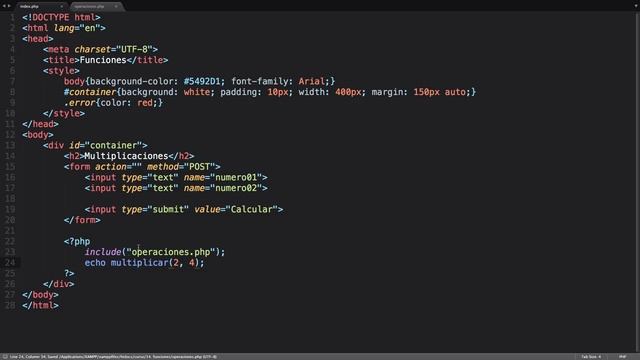Screen dimensions: 640x360
Task: Click the .error selector on line 9
Action: tap(79, 103)
